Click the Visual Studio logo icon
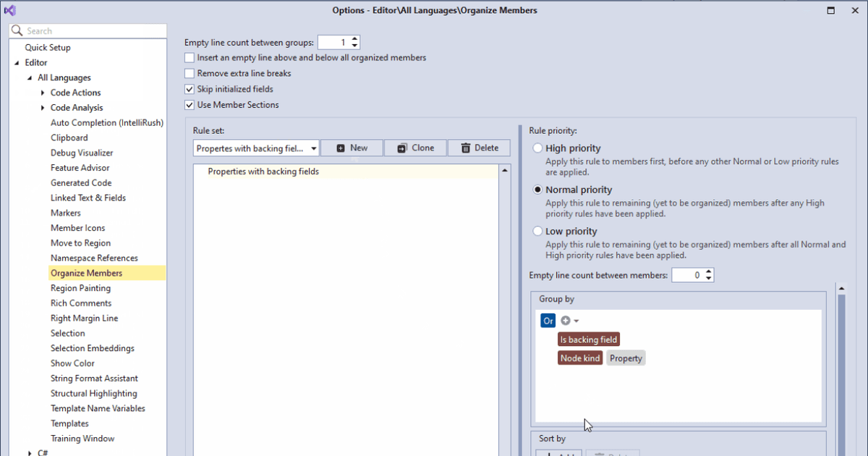The image size is (868, 456). (9, 10)
